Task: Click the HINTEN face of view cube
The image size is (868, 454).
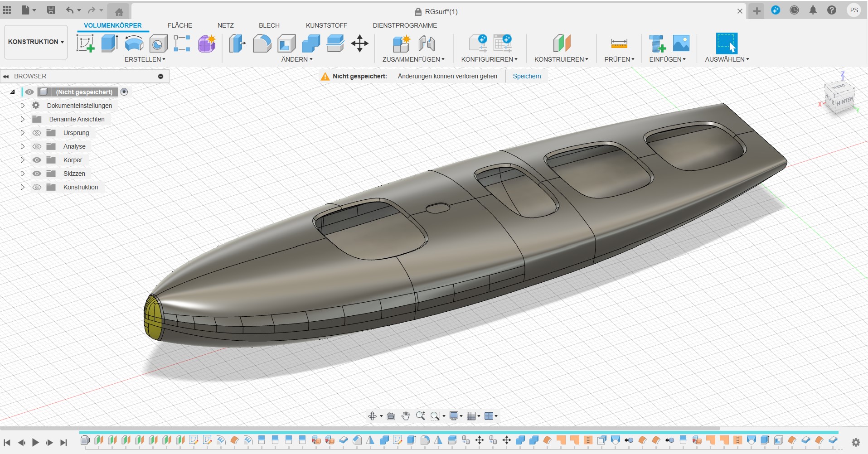Action: click(844, 101)
